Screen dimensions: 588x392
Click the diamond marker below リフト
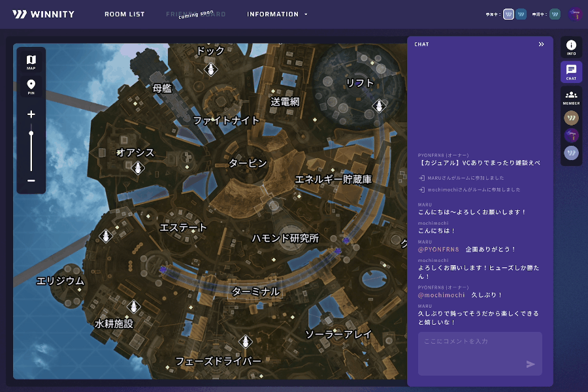pyautogui.click(x=378, y=106)
